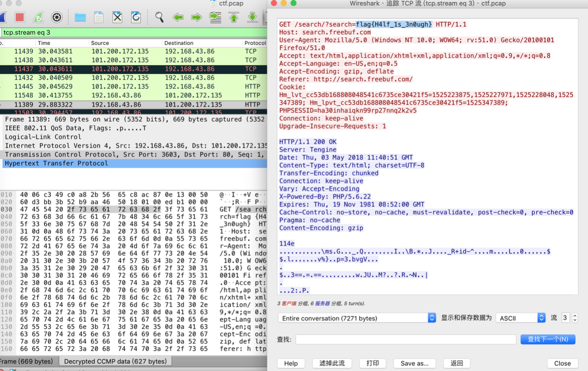This screenshot has height=371, width=588.
Task: Go forward to the next packet arrow
Action: coord(197,17)
